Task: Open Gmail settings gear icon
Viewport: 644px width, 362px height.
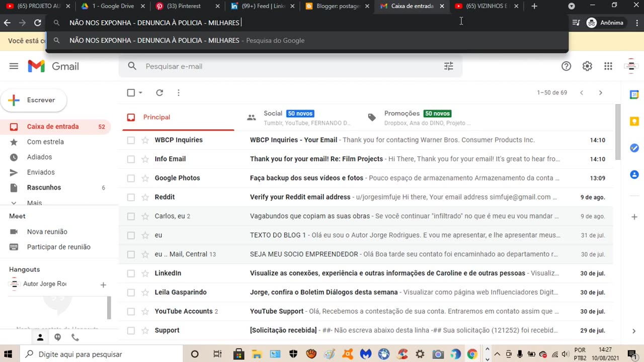Action: click(x=587, y=66)
